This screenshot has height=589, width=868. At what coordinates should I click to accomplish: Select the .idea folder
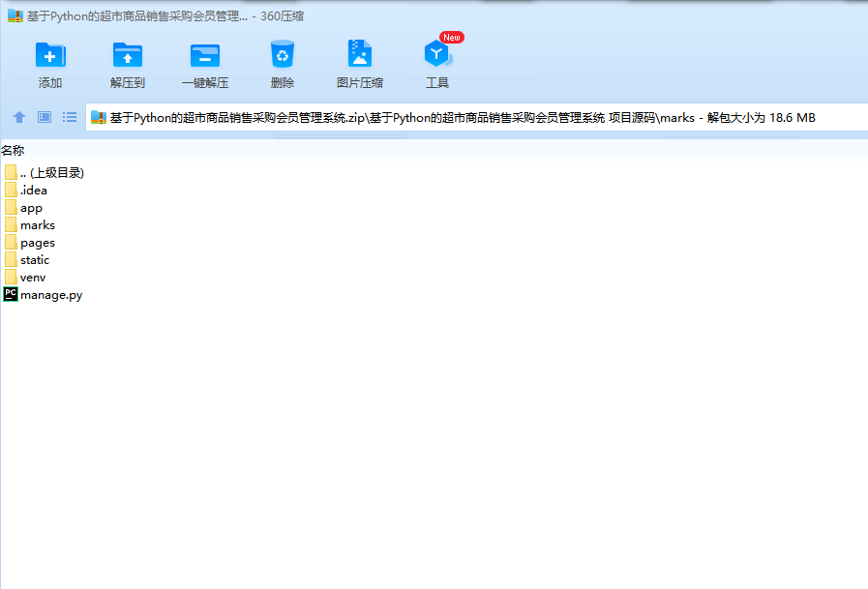[x=26, y=191]
